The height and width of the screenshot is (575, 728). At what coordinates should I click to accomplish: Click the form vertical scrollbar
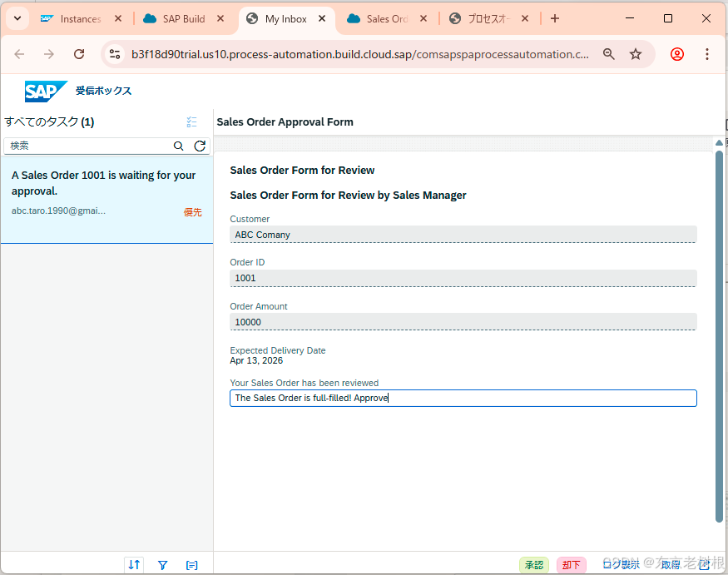[719, 336]
